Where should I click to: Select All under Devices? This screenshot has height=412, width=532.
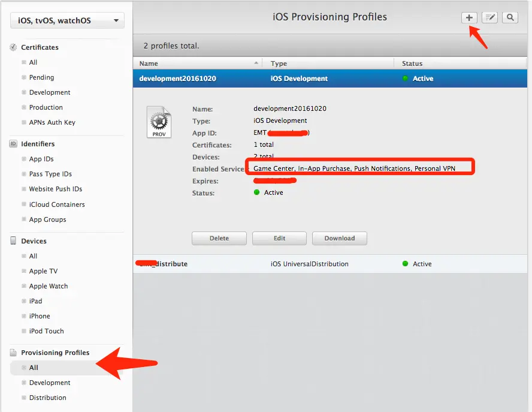(x=33, y=256)
